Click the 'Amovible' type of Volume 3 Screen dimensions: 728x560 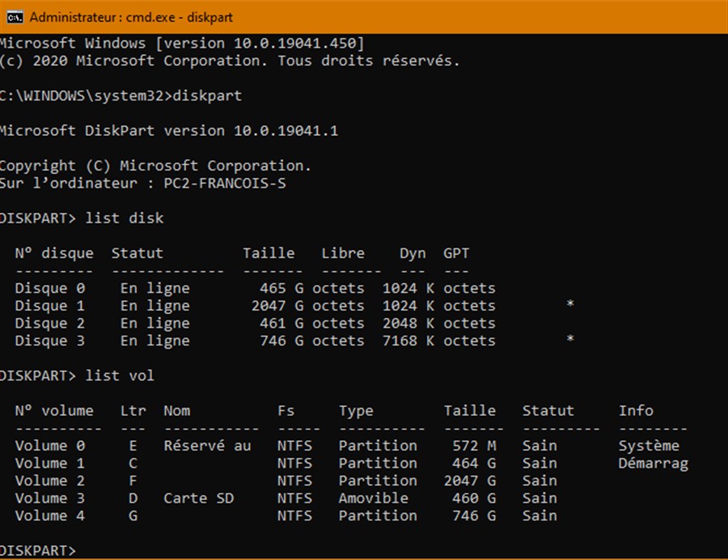point(373,498)
